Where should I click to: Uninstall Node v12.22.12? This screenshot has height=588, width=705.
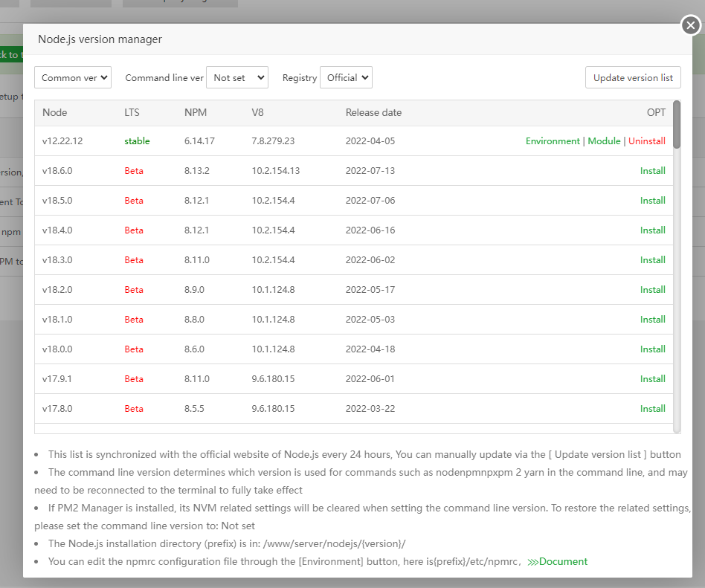pos(647,141)
